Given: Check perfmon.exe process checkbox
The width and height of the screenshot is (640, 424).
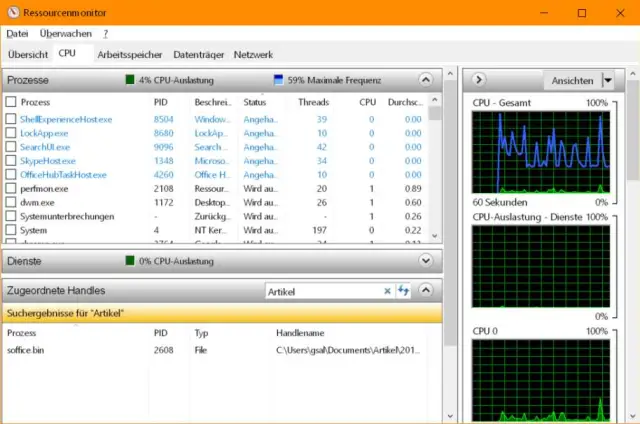Looking at the screenshot, I should pyautogui.click(x=11, y=188).
